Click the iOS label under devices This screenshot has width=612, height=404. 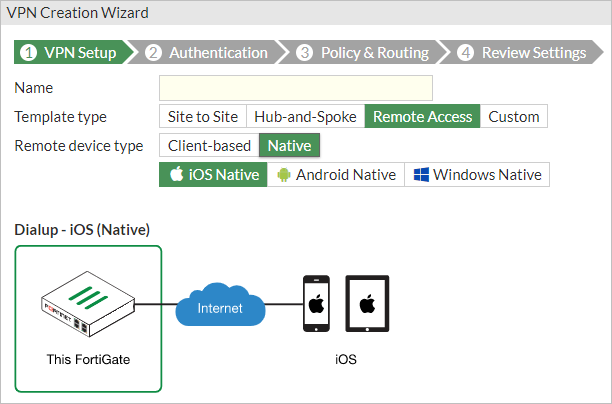(x=346, y=359)
